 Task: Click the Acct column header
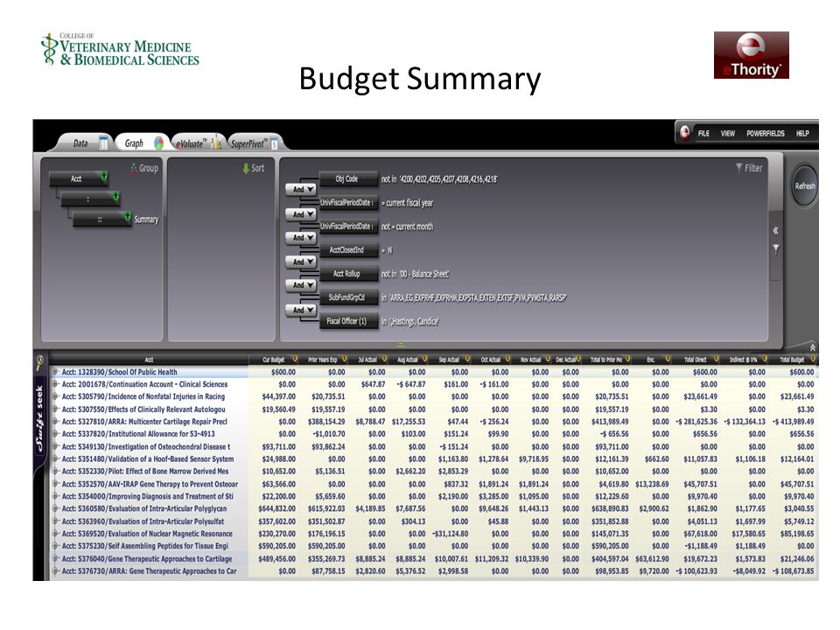click(149, 359)
